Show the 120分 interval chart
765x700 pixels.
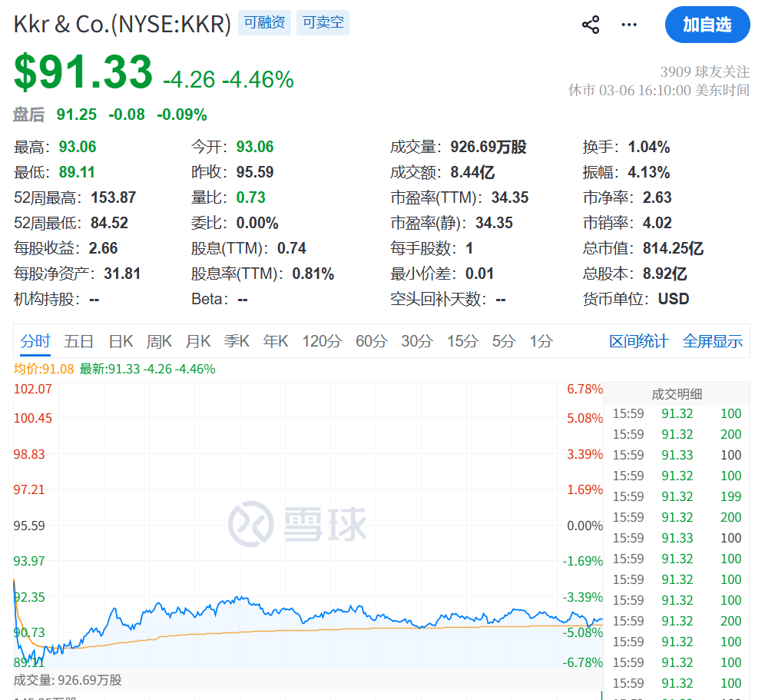tap(321, 341)
